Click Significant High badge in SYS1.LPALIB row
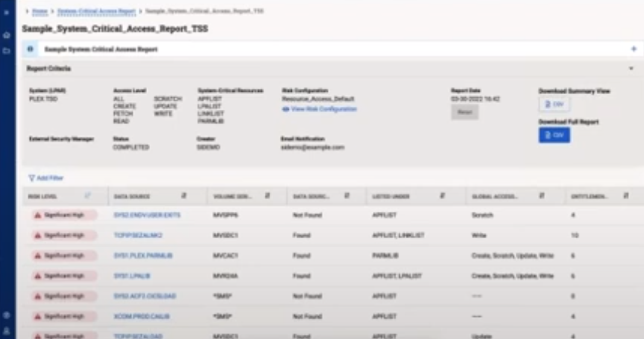This screenshot has height=339, width=644. point(64,276)
